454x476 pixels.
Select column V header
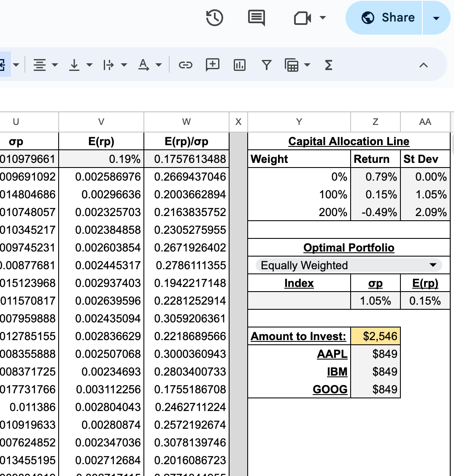coord(101,122)
